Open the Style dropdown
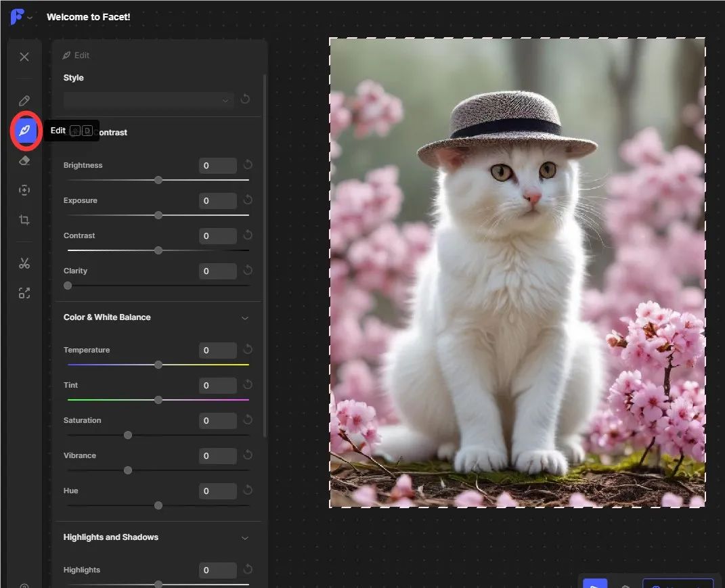This screenshot has height=588, width=725. [x=148, y=100]
